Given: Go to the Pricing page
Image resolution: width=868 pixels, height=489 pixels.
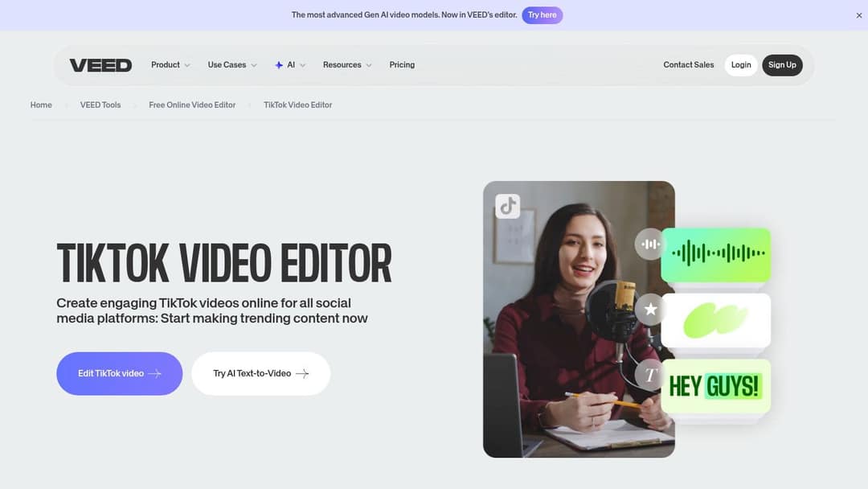Looking at the screenshot, I should (402, 65).
